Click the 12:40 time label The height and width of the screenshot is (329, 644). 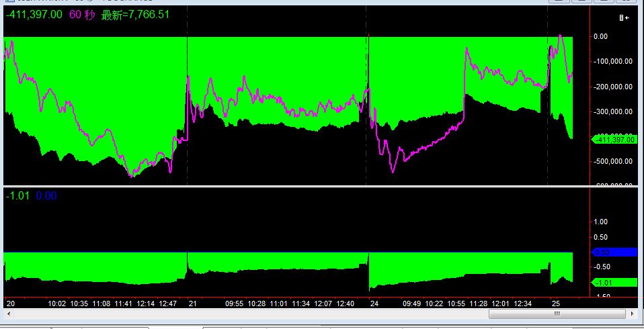point(346,303)
